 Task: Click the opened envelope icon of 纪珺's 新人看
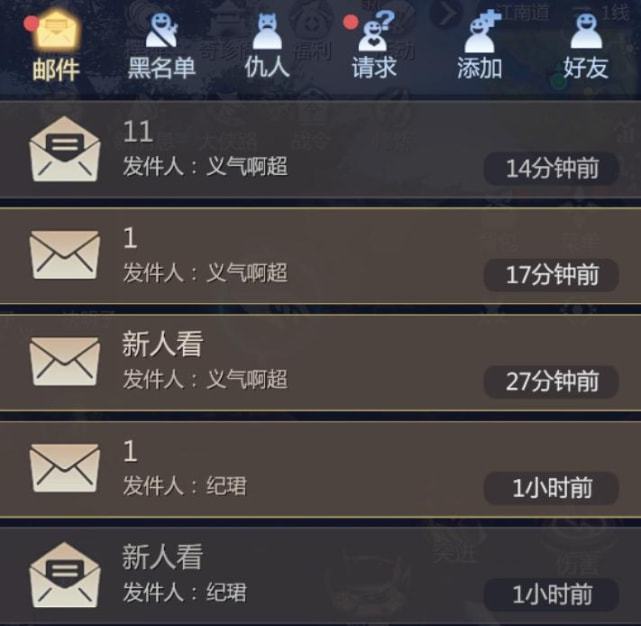click(65, 574)
